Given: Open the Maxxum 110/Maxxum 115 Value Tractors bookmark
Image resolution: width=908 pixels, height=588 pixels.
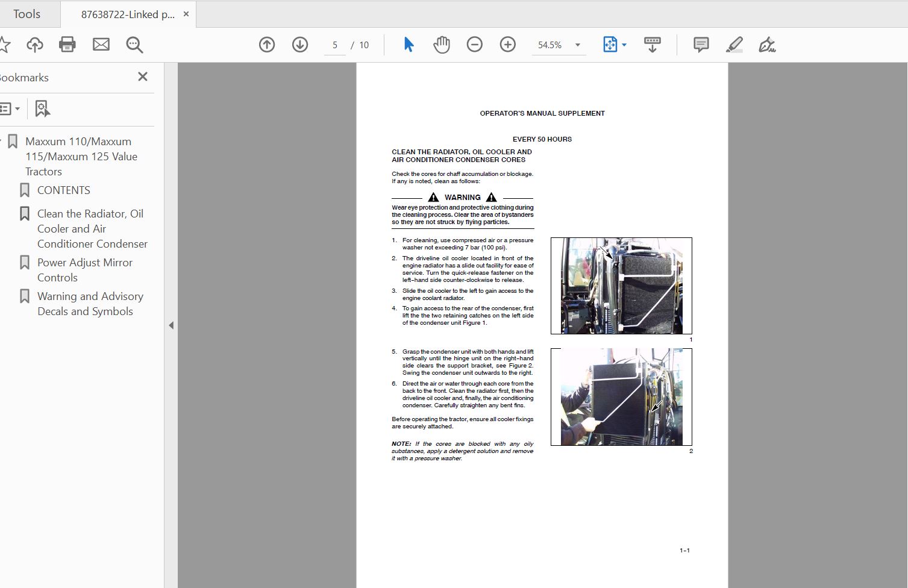Looking at the screenshot, I should tap(81, 157).
